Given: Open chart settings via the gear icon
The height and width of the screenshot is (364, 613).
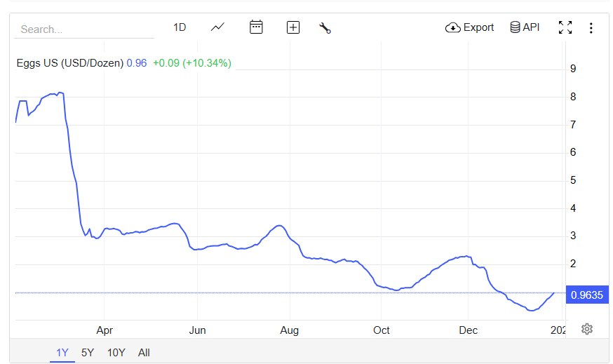Looking at the screenshot, I should click(x=587, y=329).
